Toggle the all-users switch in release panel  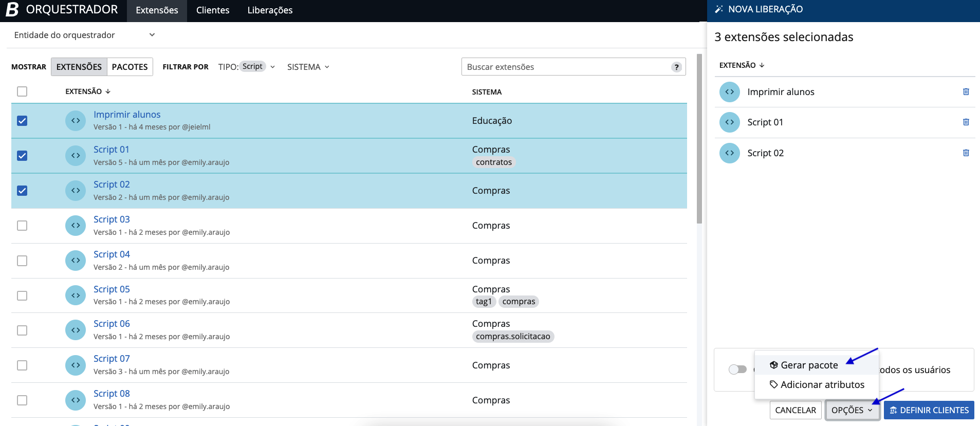pos(737,369)
